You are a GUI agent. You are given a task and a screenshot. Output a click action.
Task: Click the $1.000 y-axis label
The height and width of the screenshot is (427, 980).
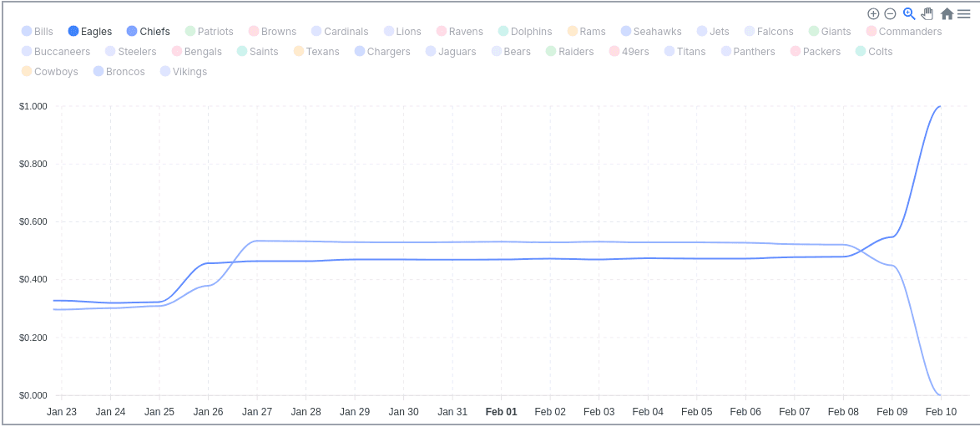[x=33, y=106]
